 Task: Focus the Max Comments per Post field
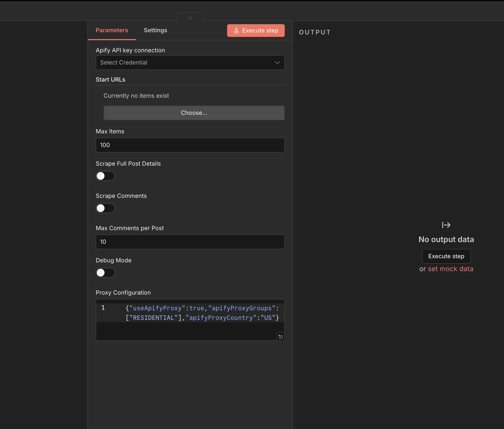click(190, 242)
